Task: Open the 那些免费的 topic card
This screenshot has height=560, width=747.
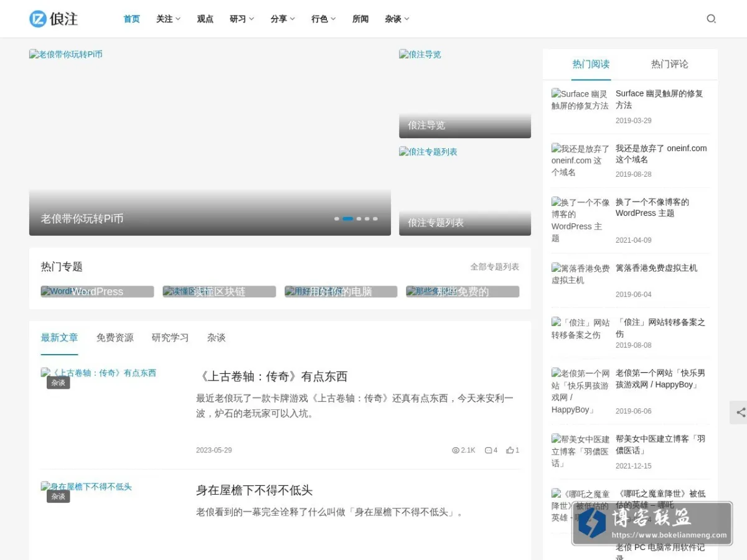Action: point(463,291)
